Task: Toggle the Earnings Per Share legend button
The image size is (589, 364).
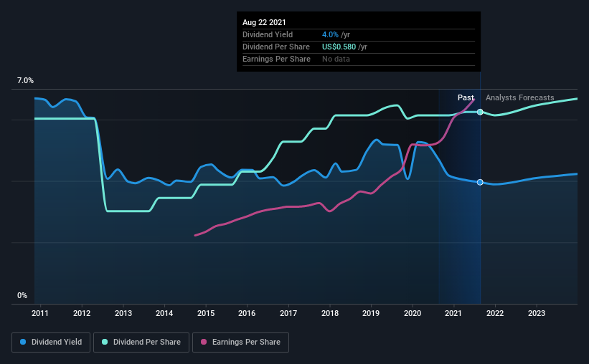Action: pyautogui.click(x=240, y=343)
